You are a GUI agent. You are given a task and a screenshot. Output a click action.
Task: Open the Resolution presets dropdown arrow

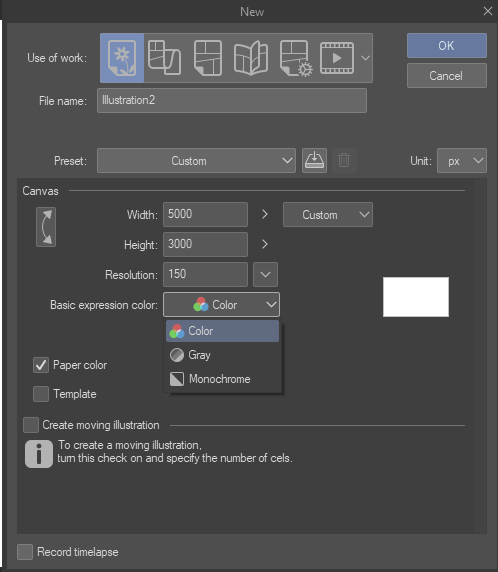tap(265, 274)
